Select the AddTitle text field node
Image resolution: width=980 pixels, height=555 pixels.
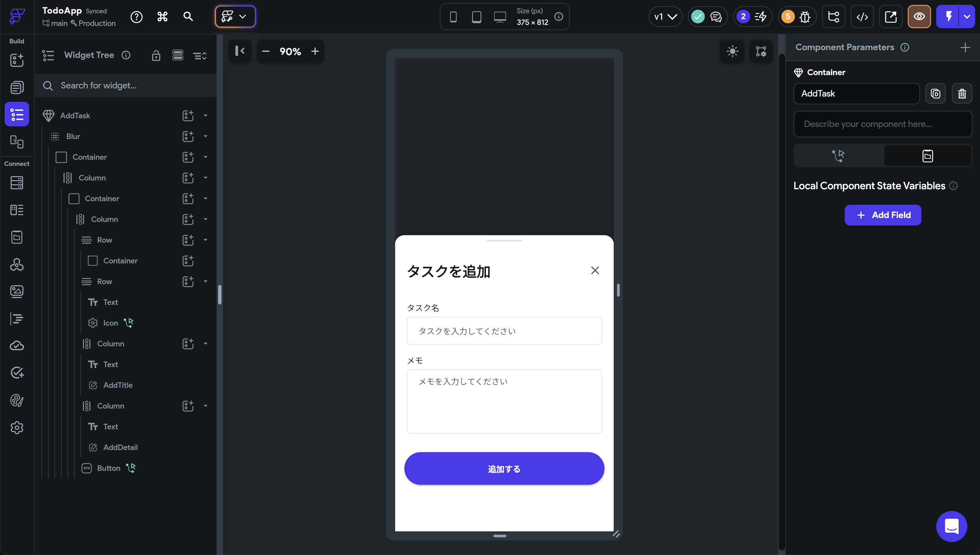pos(118,385)
